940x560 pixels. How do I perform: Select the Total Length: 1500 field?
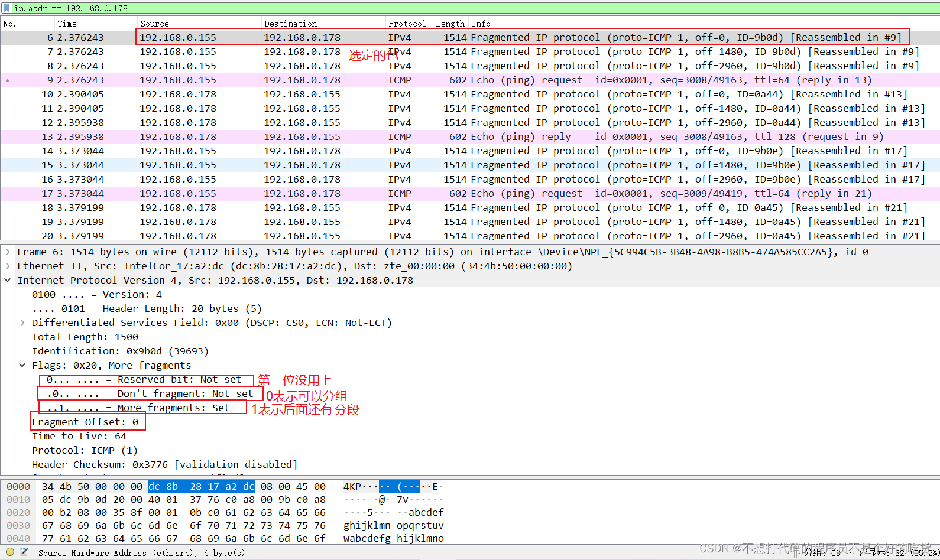pyautogui.click(x=85, y=337)
